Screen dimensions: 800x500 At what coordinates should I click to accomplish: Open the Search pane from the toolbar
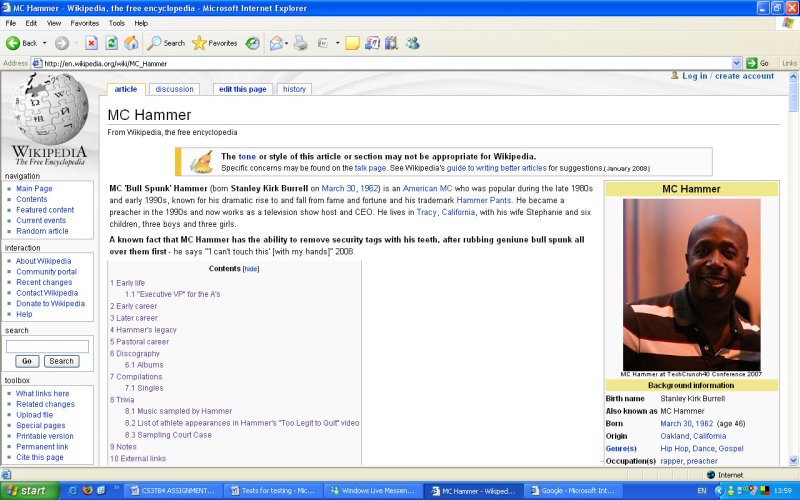(x=166, y=43)
